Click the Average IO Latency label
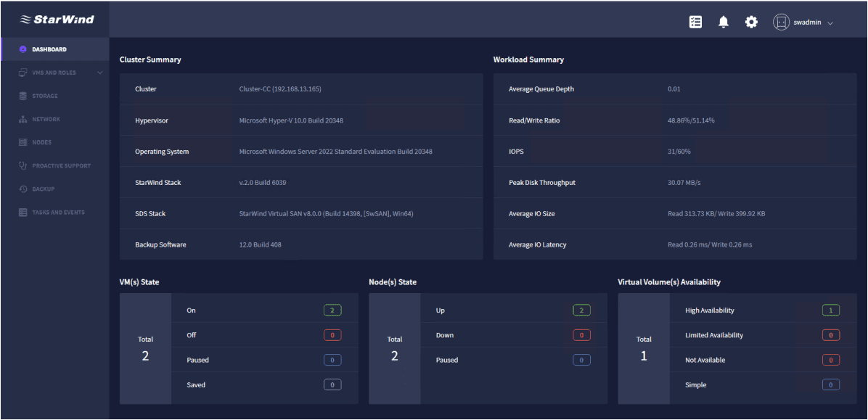868x420 pixels. click(x=538, y=244)
